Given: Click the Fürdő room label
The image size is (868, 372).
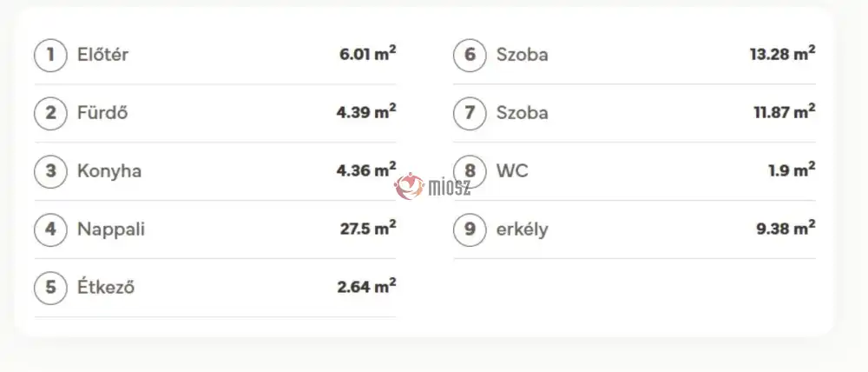Looking at the screenshot, I should click(102, 112).
